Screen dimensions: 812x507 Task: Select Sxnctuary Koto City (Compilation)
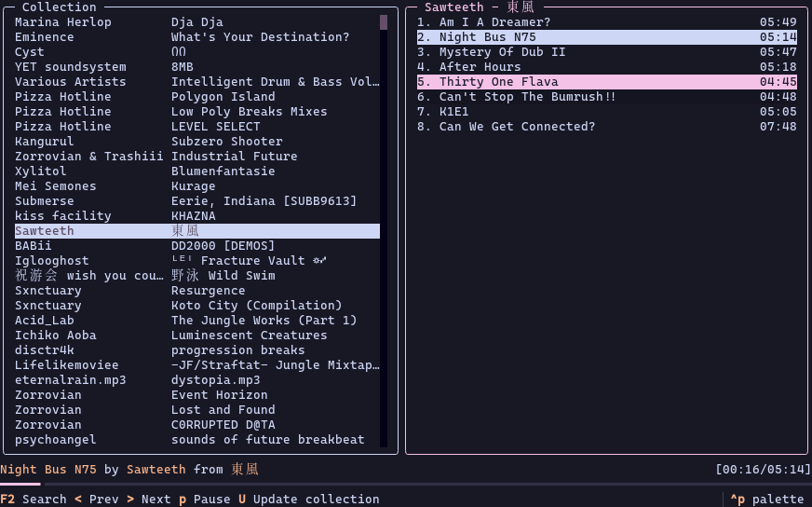pos(196,306)
